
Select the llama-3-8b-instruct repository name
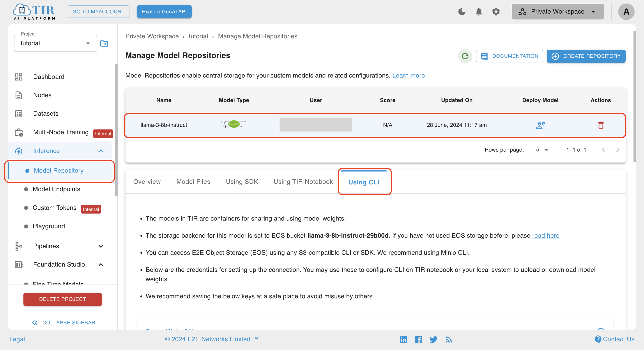164,125
